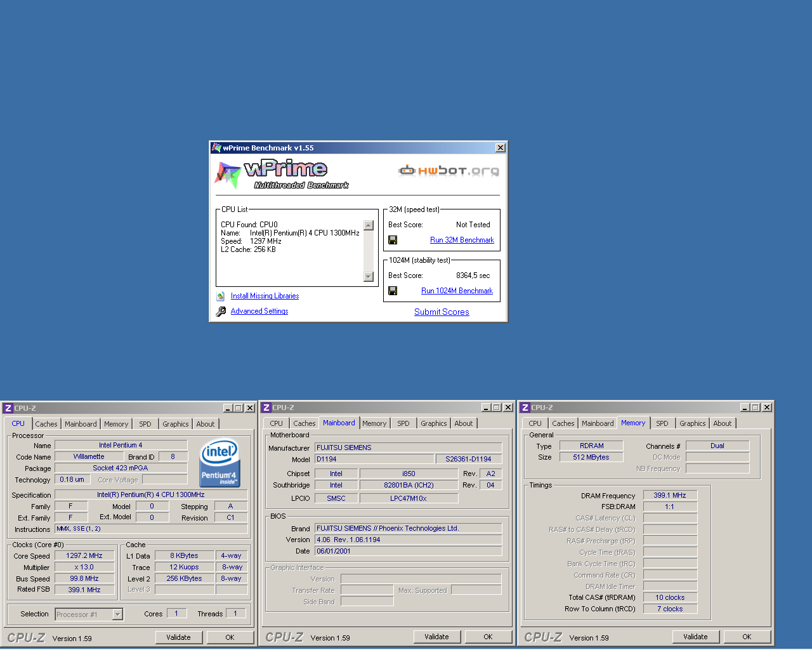Click the Not Tested best score text
This screenshot has height=650, width=812.
473,225
